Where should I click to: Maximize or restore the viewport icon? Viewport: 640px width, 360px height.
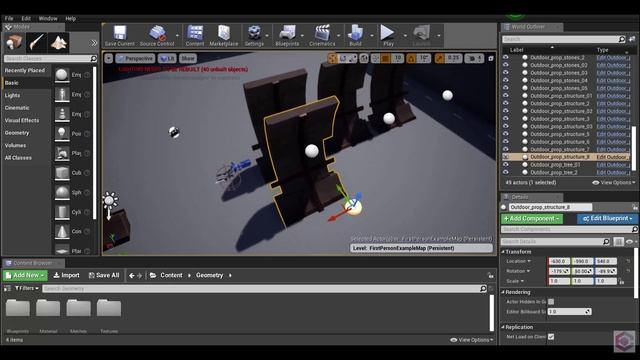pos(491,59)
